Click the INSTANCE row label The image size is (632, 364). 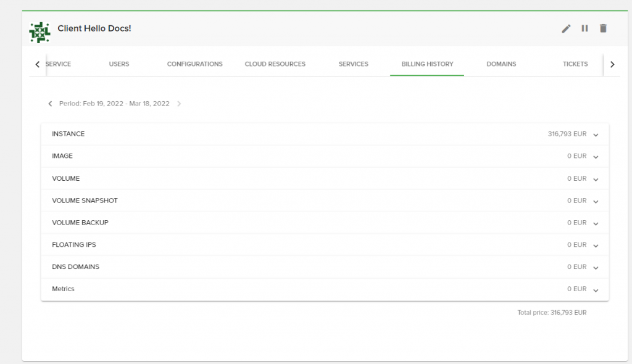click(x=68, y=134)
